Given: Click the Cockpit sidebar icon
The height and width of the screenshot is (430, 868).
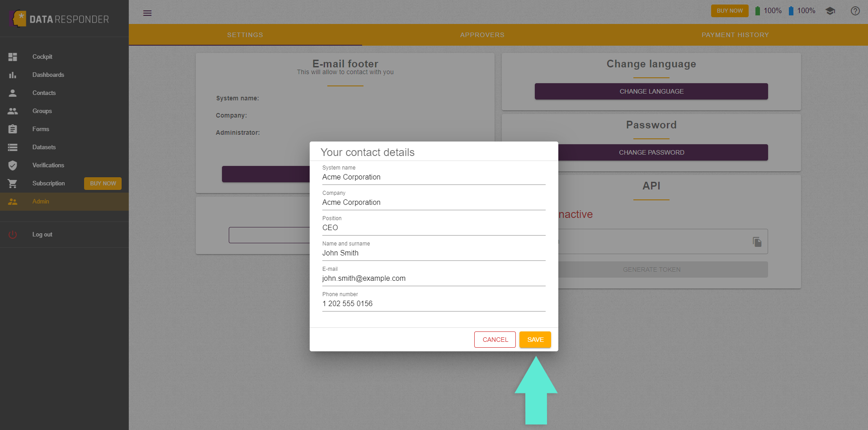Looking at the screenshot, I should (x=13, y=57).
